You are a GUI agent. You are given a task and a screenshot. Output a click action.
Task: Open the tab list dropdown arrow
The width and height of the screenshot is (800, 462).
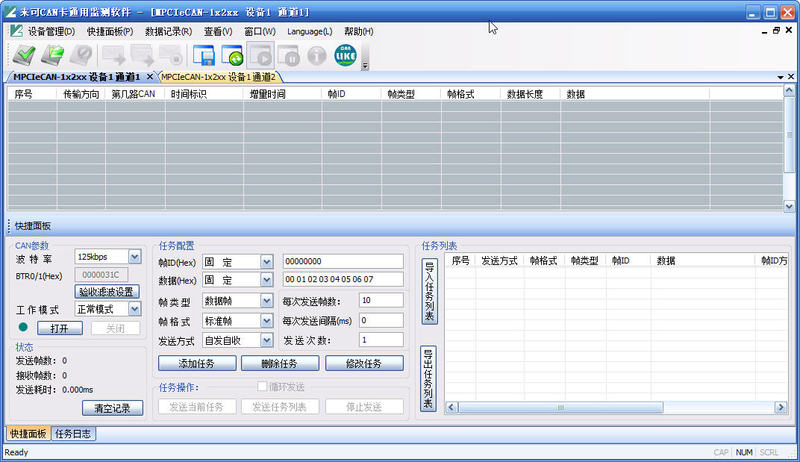click(780, 77)
